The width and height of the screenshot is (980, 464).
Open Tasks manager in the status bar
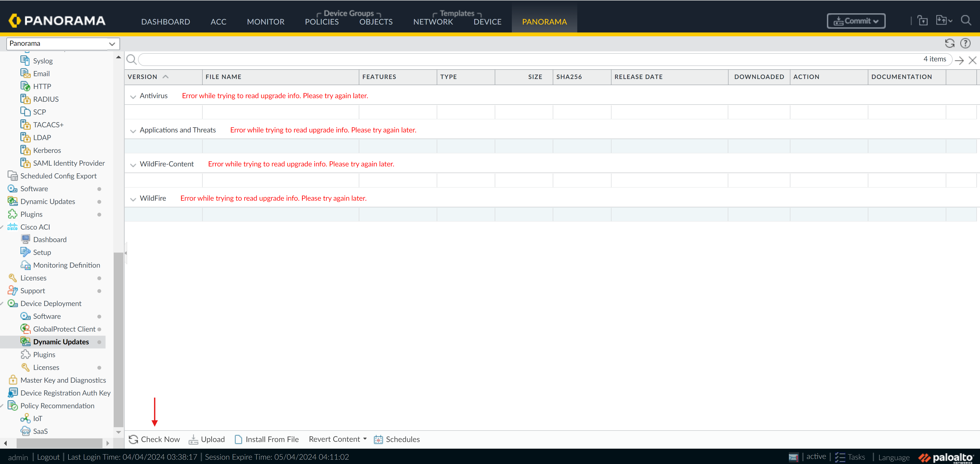[850, 457]
